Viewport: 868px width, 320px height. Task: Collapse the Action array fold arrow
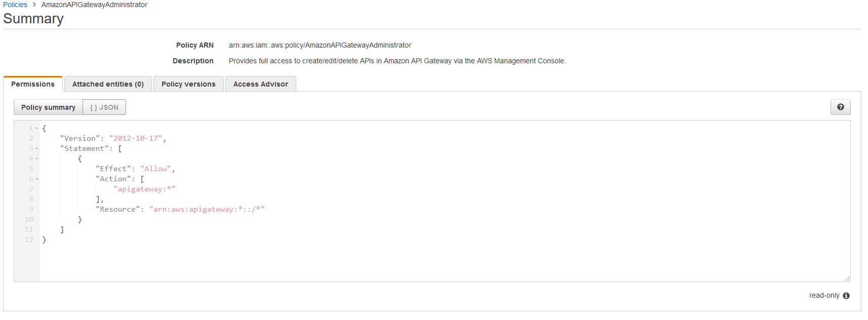coord(36,179)
